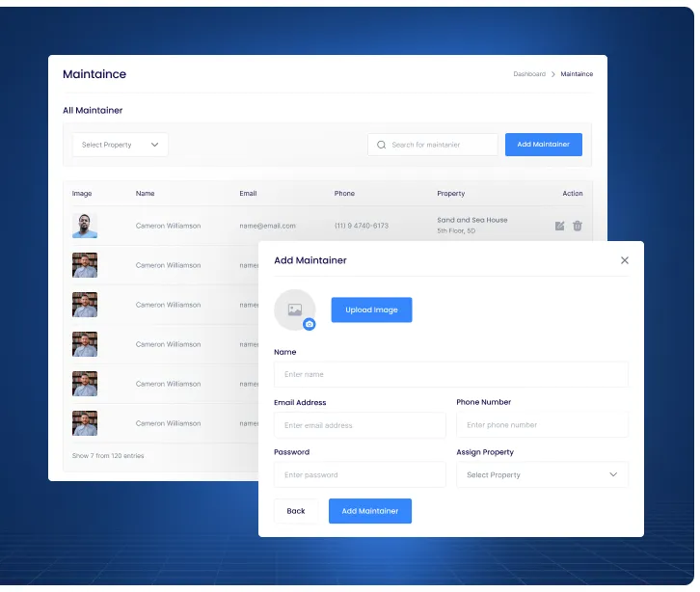Viewport: 700px width, 592px height.
Task: Click the image placeholder avatar circle
Action: (x=294, y=309)
